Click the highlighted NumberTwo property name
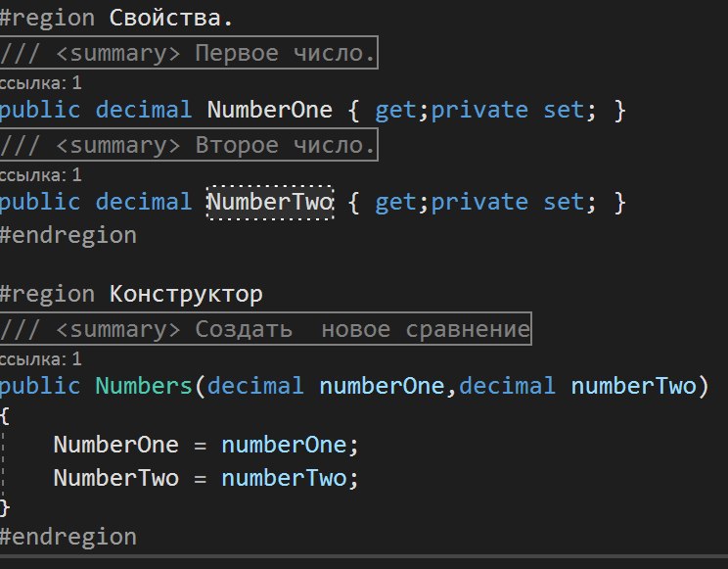728x569 pixels. (270, 202)
